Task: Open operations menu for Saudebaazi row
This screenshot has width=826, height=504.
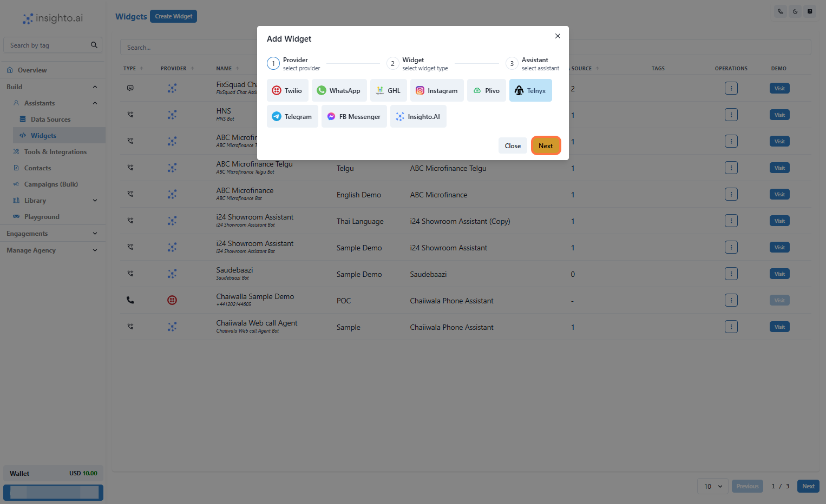Action: 731,274
